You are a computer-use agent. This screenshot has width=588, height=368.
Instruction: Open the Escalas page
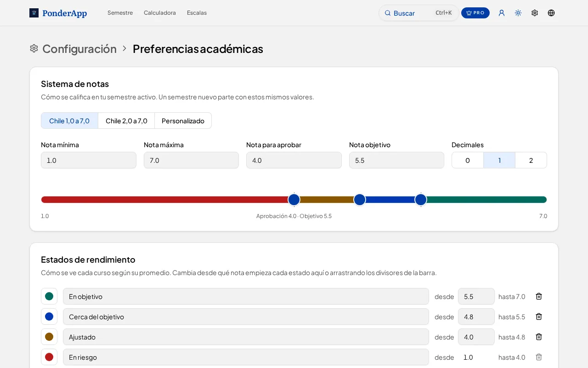(197, 13)
